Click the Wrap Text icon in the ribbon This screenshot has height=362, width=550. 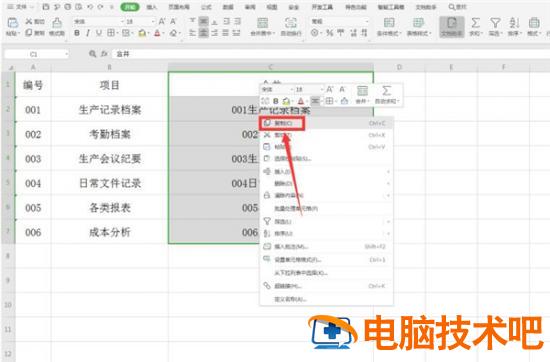(x=291, y=23)
